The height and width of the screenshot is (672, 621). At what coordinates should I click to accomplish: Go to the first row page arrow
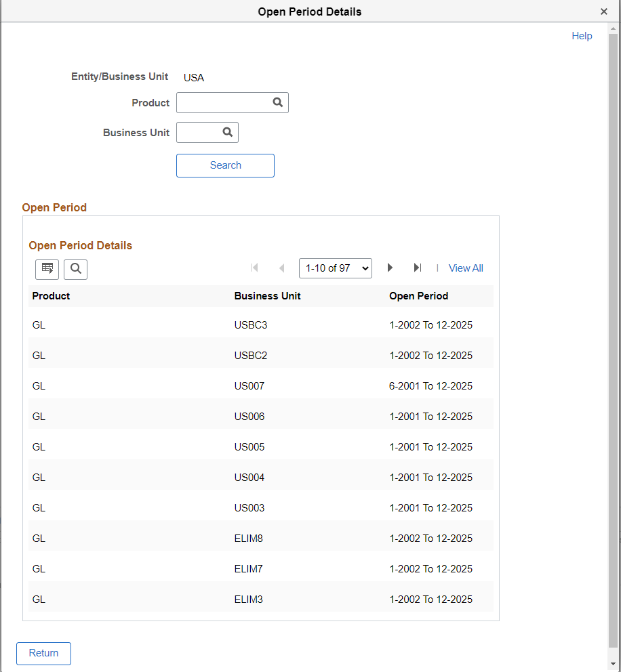254,268
